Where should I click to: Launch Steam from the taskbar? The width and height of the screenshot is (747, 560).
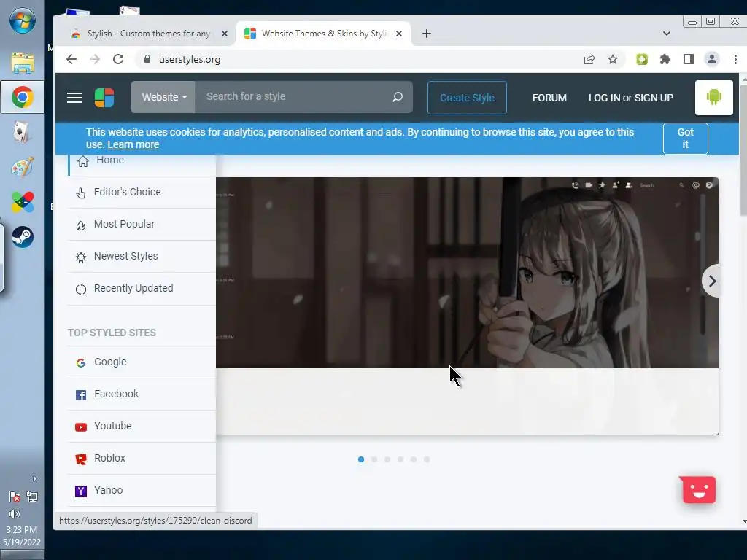pos(23,237)
